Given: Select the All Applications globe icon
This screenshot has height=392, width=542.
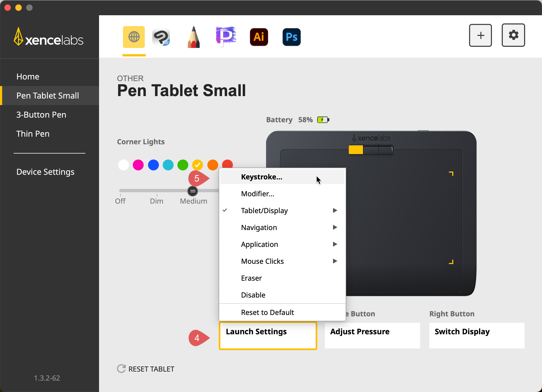Looking at the screenshot, I should tap(134, 37).
